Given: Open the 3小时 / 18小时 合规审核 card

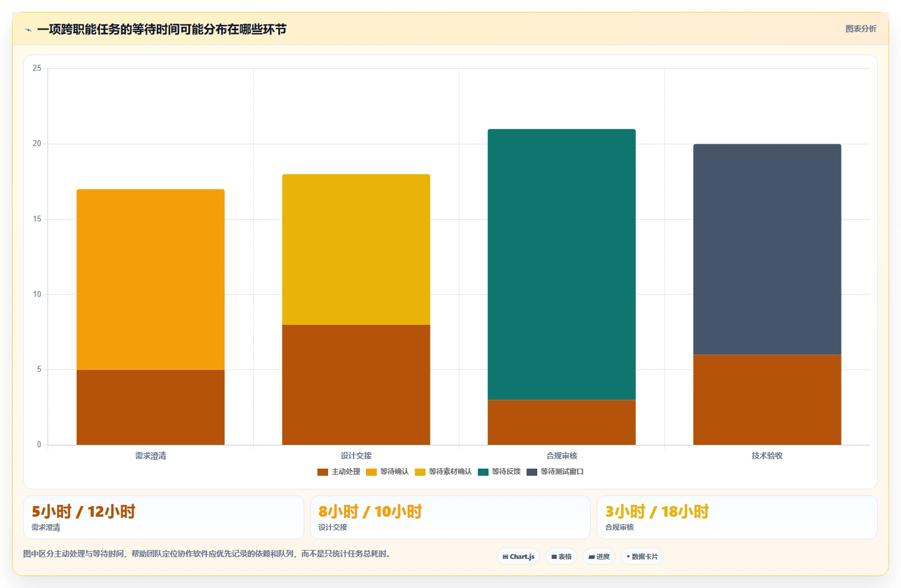Looking at the screenshot, I should [737, 517].
